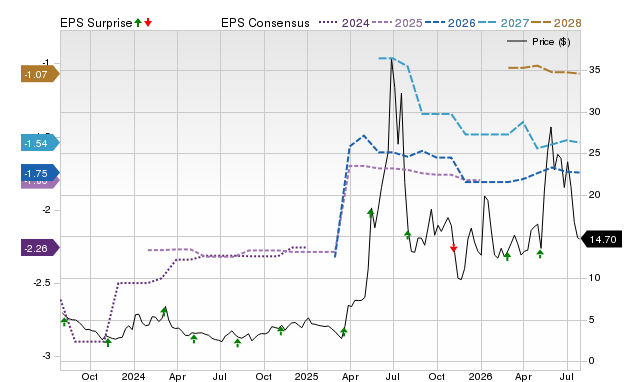Click the first green surprise arrow at the chart's left edge
Viewport: 640px width, 382px height.
click(x=64, y=322)
